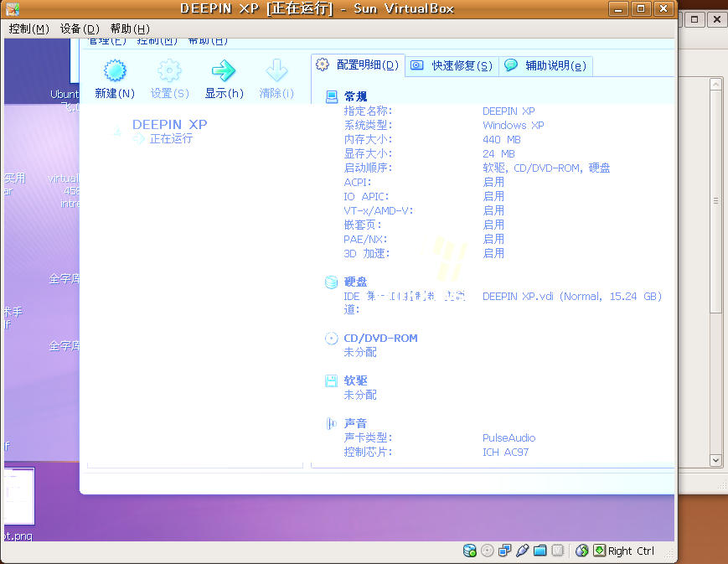This screenshot has width=728, height=564.
Task: Click the 未分配 text under CD/DVD-ROM
Action: click(360, 353)
